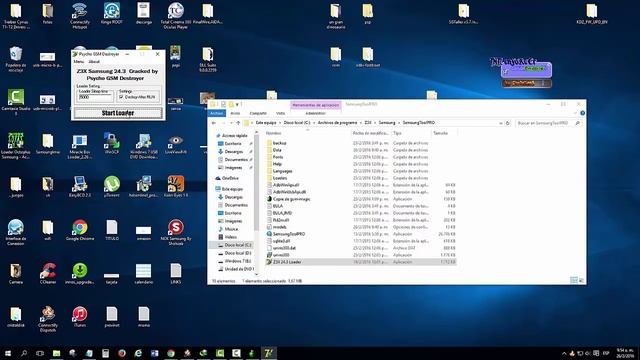Image resolution: width=640 pixels, height=360 pixels.
Task: Select the CCleaner desktop icon
Action: [48, 274]
